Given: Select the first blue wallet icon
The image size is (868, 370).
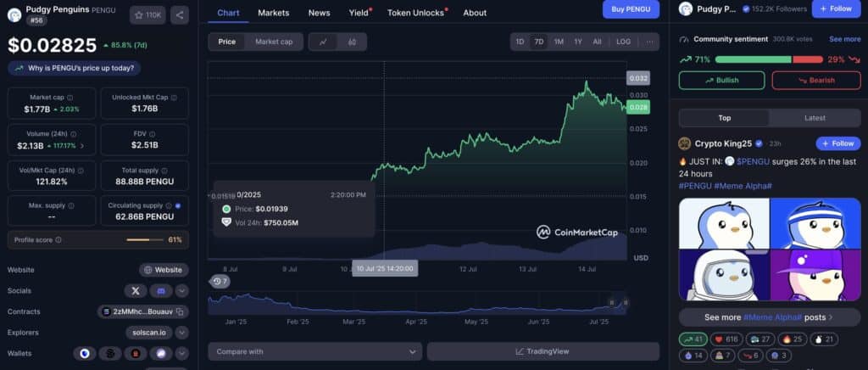Looking at the screenshot, I should (85, 353).
